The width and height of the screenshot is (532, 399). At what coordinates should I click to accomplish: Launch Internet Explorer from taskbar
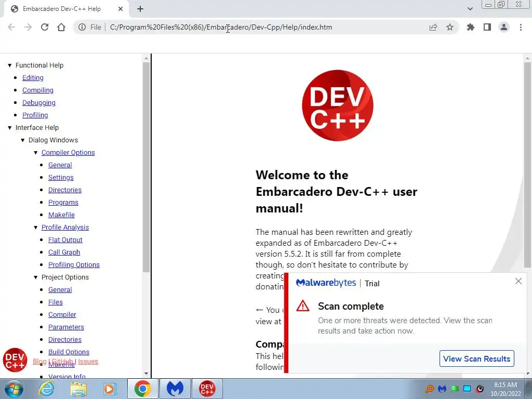46,389
